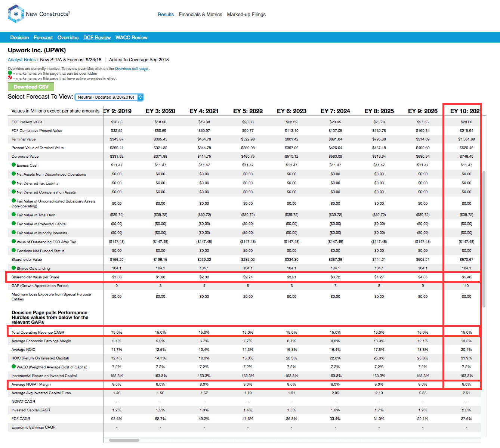
Task: Click green dot for Fair Value of Total Debt
Action: coord(13,214)
